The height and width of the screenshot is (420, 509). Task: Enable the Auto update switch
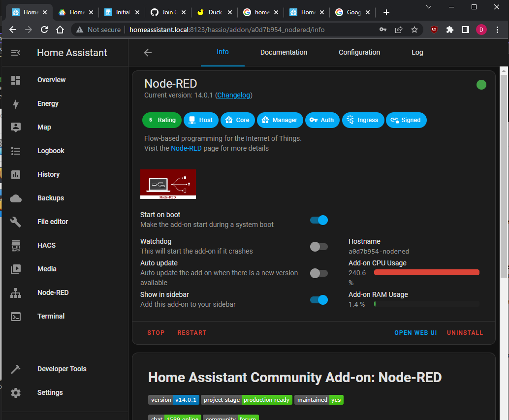click(x=319, y=273)
